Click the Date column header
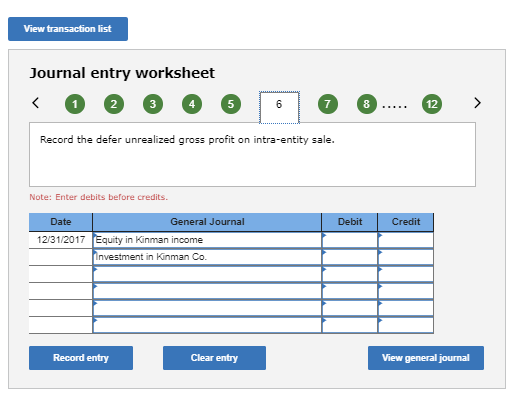The image size is (527, 412). coord(61,222)
